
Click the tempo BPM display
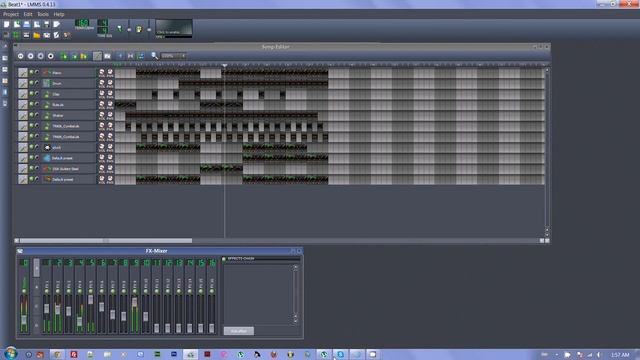tap(82, 23)
